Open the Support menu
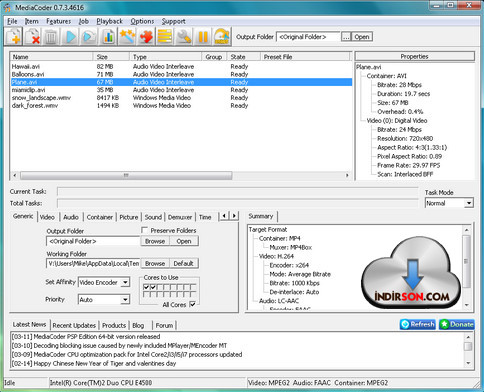 point(173,21)
